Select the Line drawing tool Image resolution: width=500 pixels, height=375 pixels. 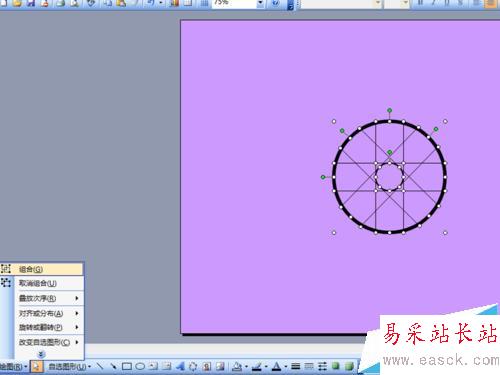pyautogui.click(x=100, y=366)
